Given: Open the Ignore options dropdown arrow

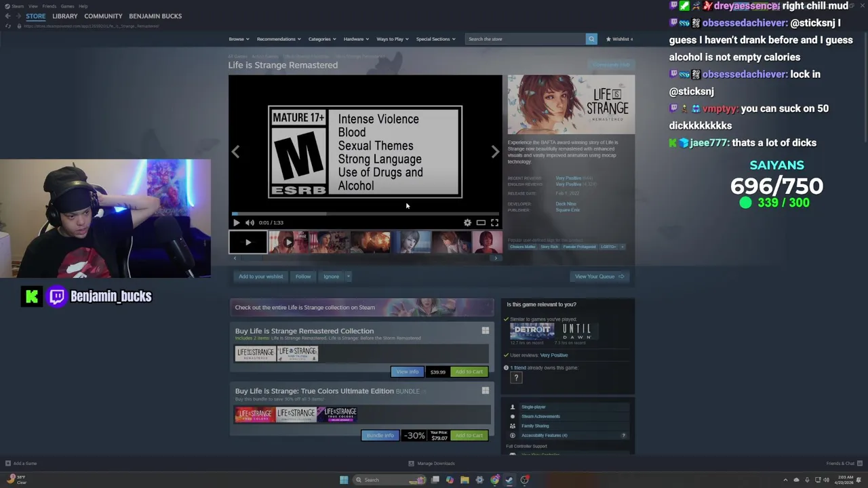Looking at the screenshot, I should pos(348,277).
